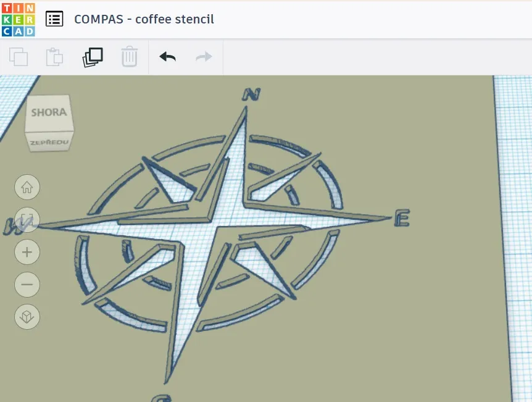Open the design properties list icon

coord(54,19)
